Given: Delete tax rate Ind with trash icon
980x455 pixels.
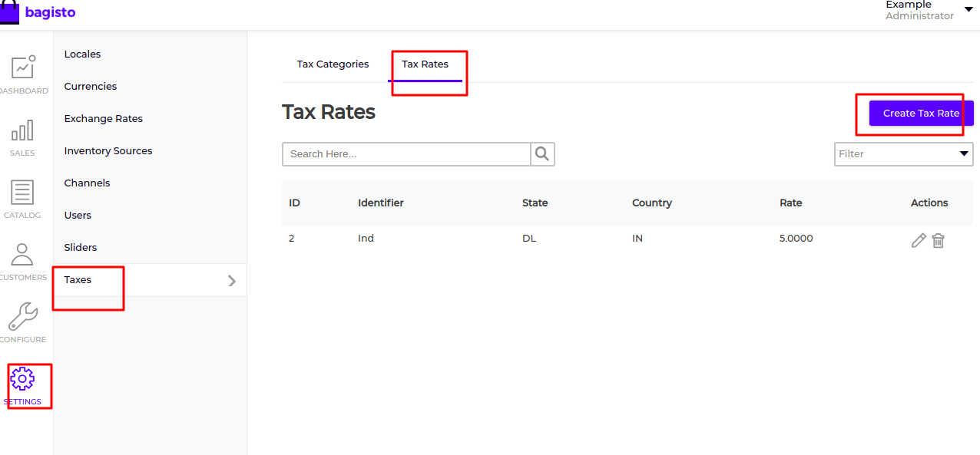Looking at the screenshot, I should (x=938, y=240).
